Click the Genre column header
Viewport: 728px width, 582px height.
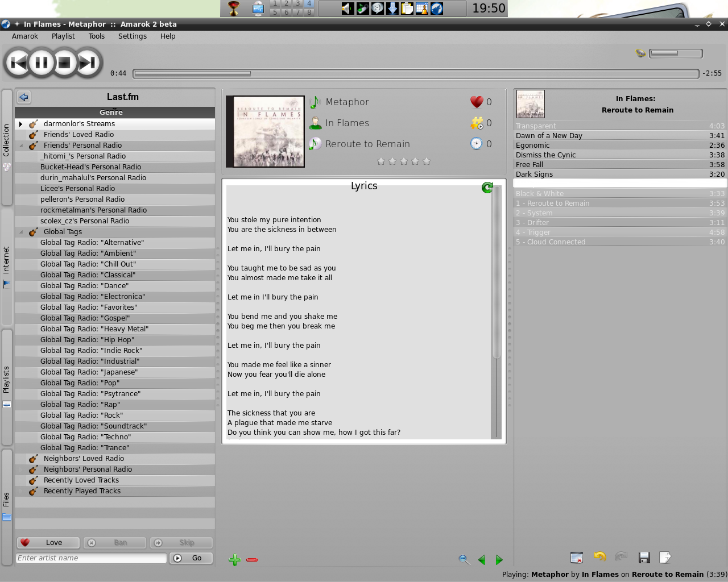pyautogui.click(x=115, y=113)
